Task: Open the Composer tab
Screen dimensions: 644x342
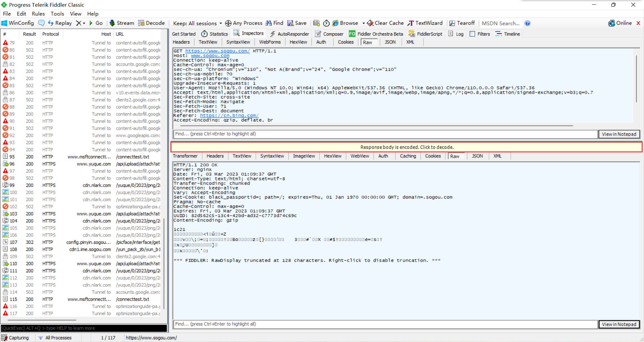Action: (329, 34)
